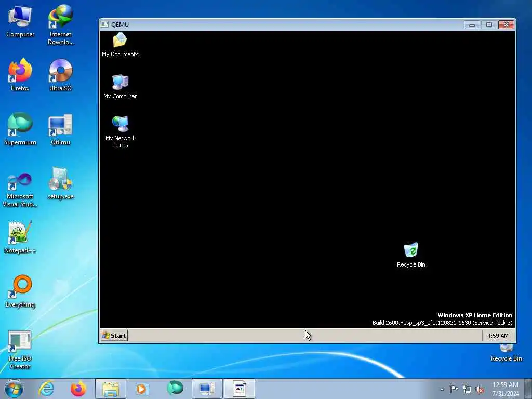The height and width of the screenshot is (399, 532).
Task: Maximize the QEMU window
Action: coord(489,25)
